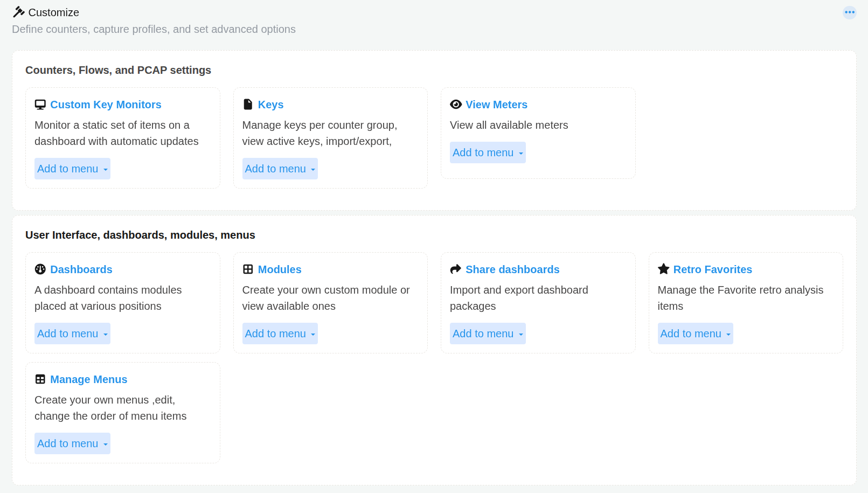Click the wrench icon next to Customize heading

[x=19, y=12]
